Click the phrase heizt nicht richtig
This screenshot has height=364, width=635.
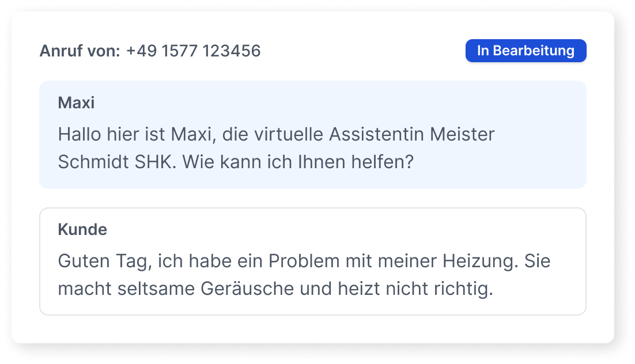[x=415, y=289]
